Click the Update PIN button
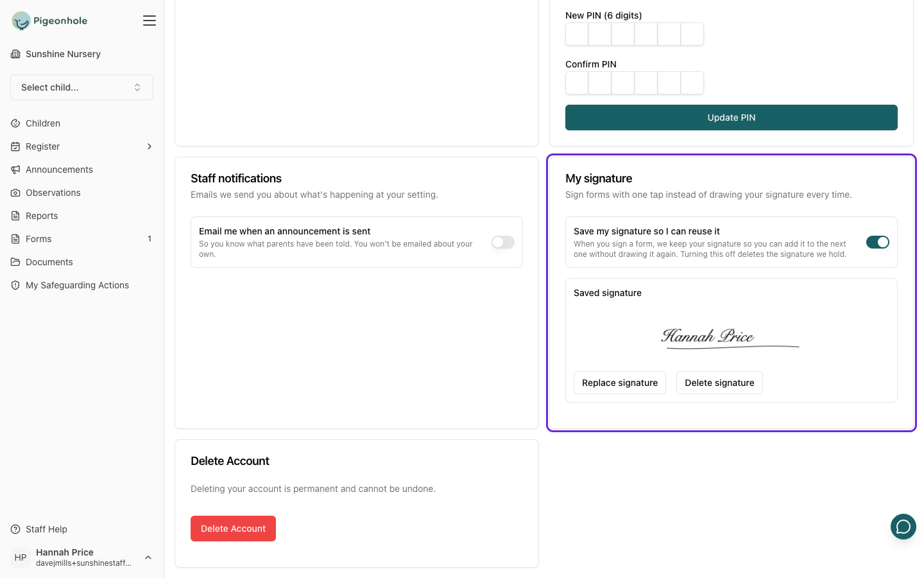The height and width of the screenshot is (578, 924). [x=732, y=118]
